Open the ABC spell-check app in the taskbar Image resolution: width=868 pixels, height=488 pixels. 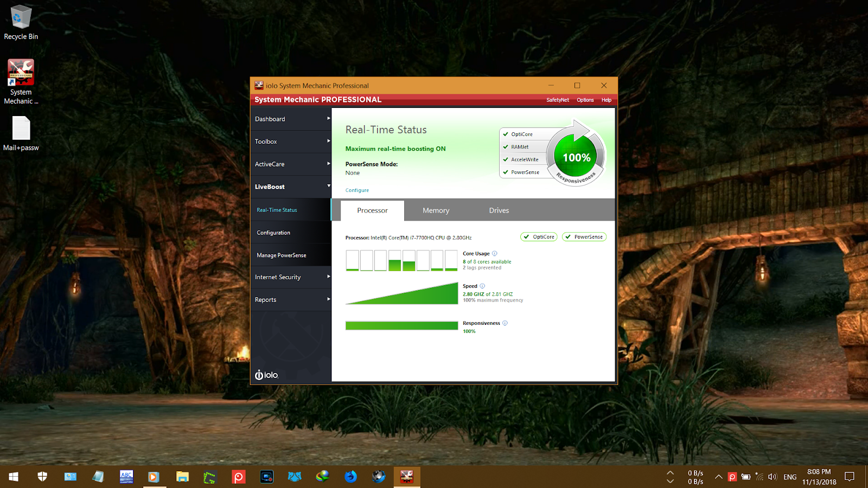pyautogui.click(x=126, y=477)
